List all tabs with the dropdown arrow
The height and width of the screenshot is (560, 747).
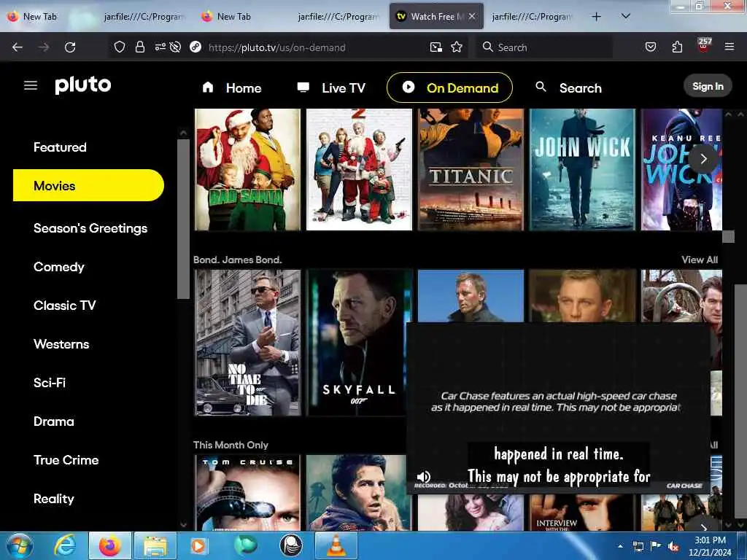[626, 16]
